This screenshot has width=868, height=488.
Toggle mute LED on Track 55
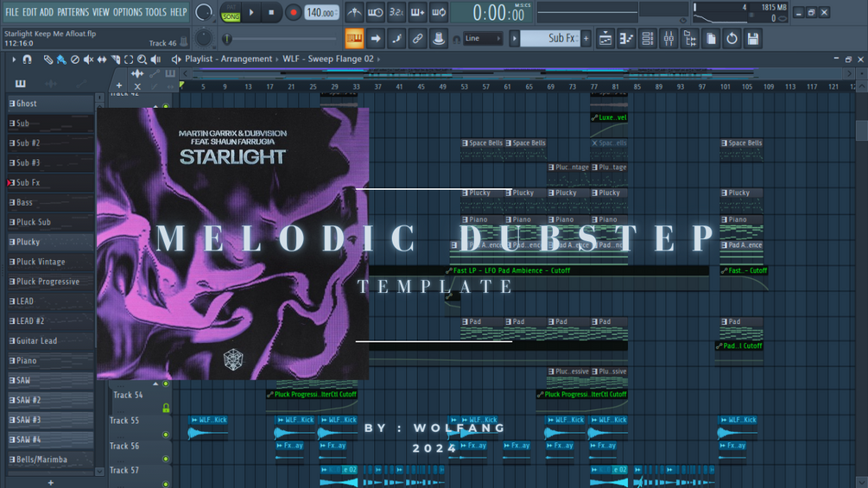(x=166, y=434)
